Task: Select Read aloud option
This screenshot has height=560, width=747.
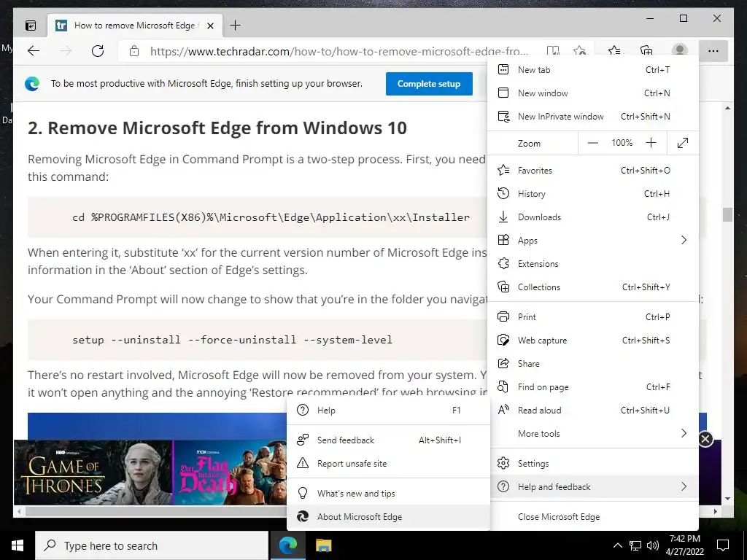Action: [x=593, y=411]
